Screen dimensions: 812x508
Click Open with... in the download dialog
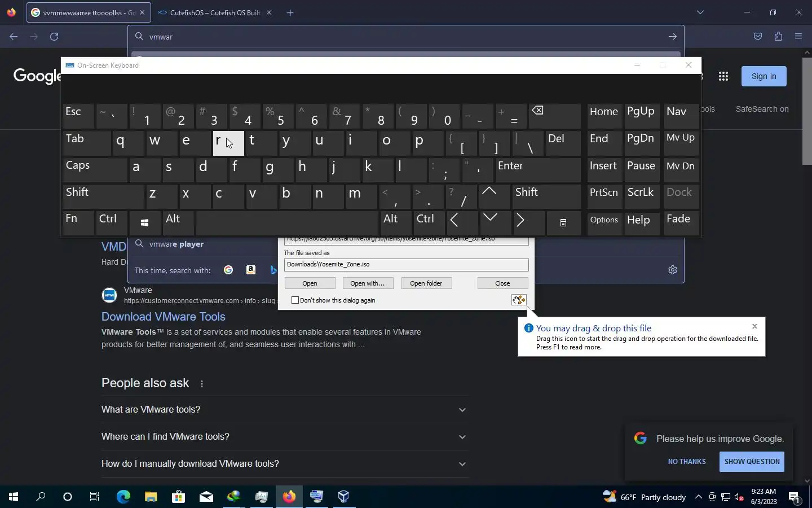click(367, 283)
